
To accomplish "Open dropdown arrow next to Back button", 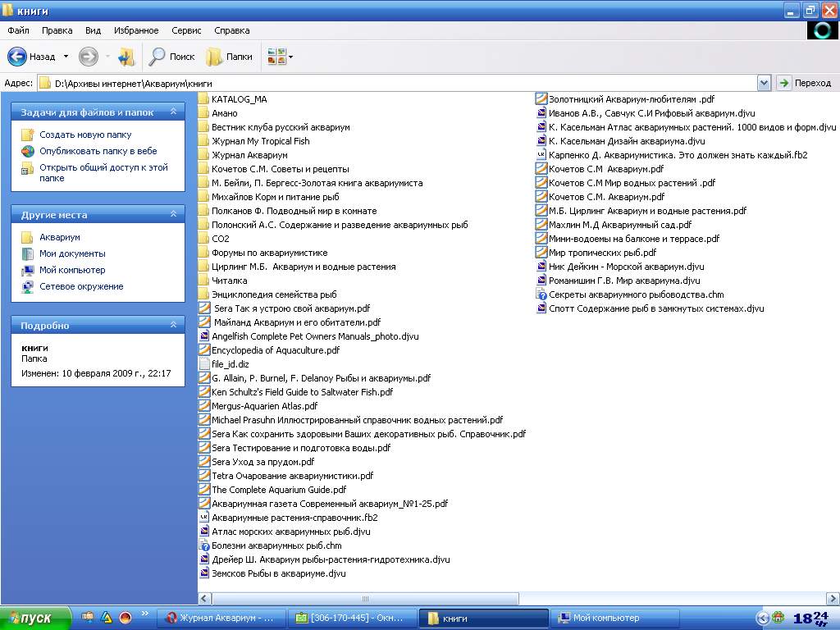I will tap(66, 57).
